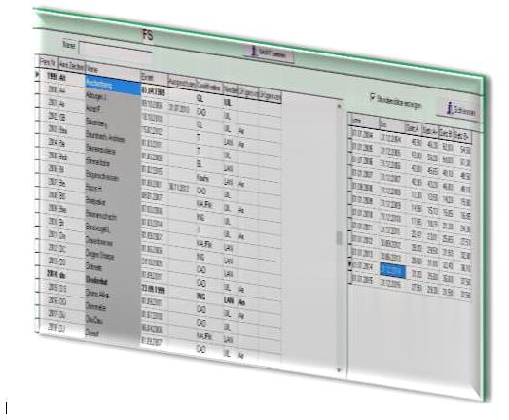The image size is (509, 420).
Task: Select the highlighted blue date cell in the rates table
Action: 393,271
